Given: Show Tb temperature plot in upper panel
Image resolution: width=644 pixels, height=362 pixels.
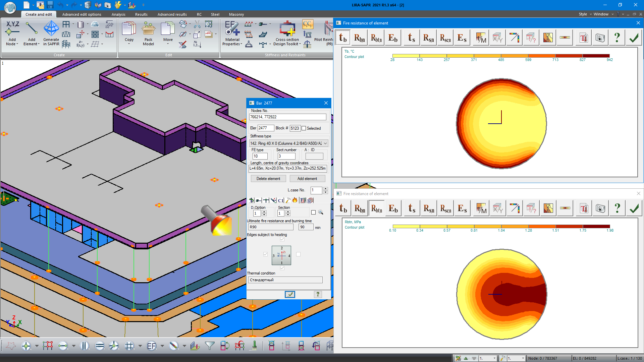Looking at the screenshot, I should coord(343,38).
